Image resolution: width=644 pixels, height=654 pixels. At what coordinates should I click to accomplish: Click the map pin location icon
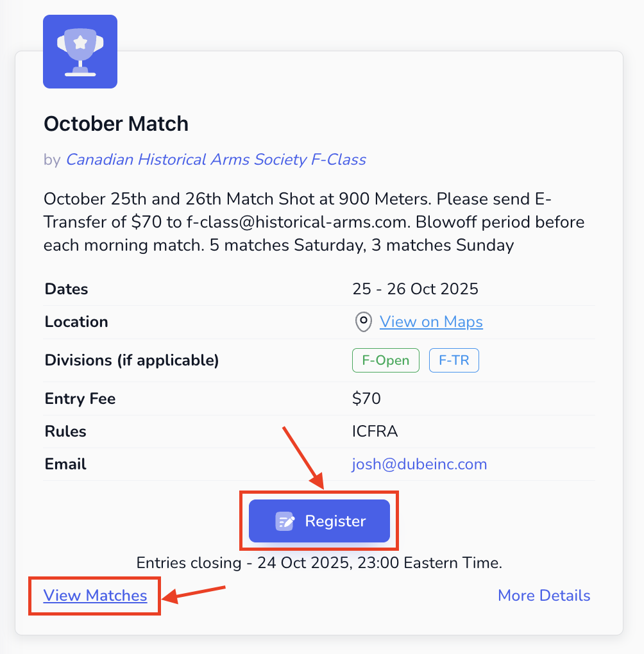pos(364,322)
